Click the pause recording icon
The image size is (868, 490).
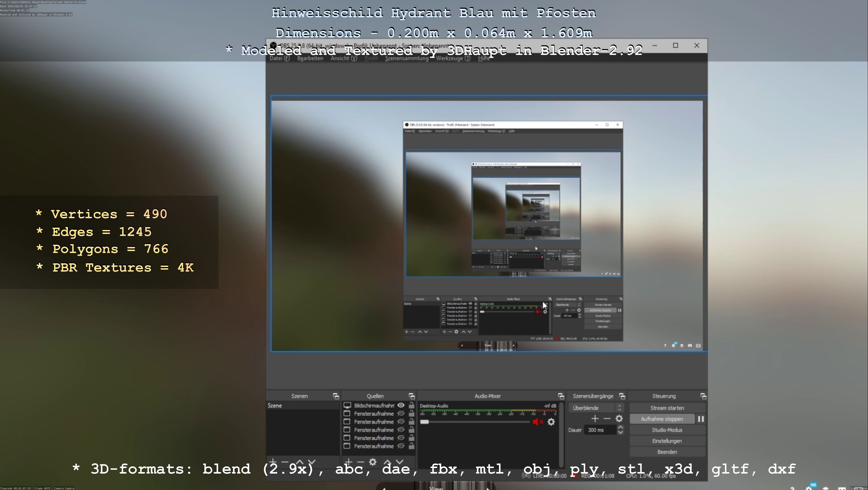pyautogui.click(x=701, y=419)
